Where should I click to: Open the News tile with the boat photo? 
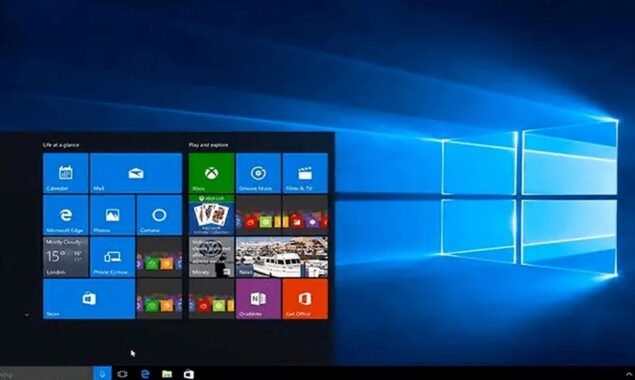point(282,257)
